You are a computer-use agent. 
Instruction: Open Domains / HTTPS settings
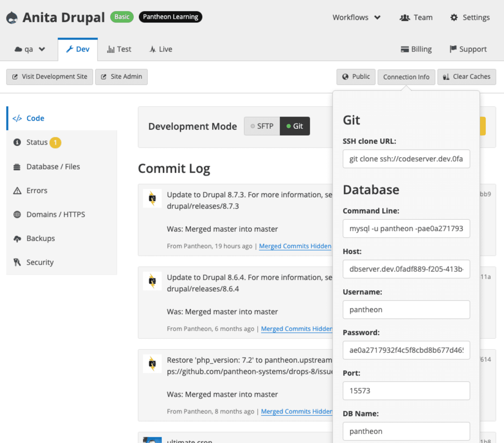pyautogui.click(x=56, y=214)
